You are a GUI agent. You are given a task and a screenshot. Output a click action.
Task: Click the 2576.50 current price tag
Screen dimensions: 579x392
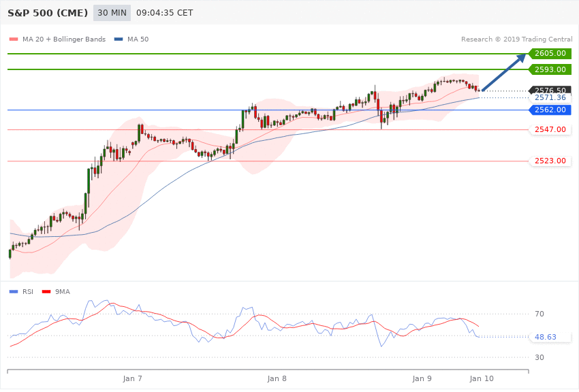(550, 90)
